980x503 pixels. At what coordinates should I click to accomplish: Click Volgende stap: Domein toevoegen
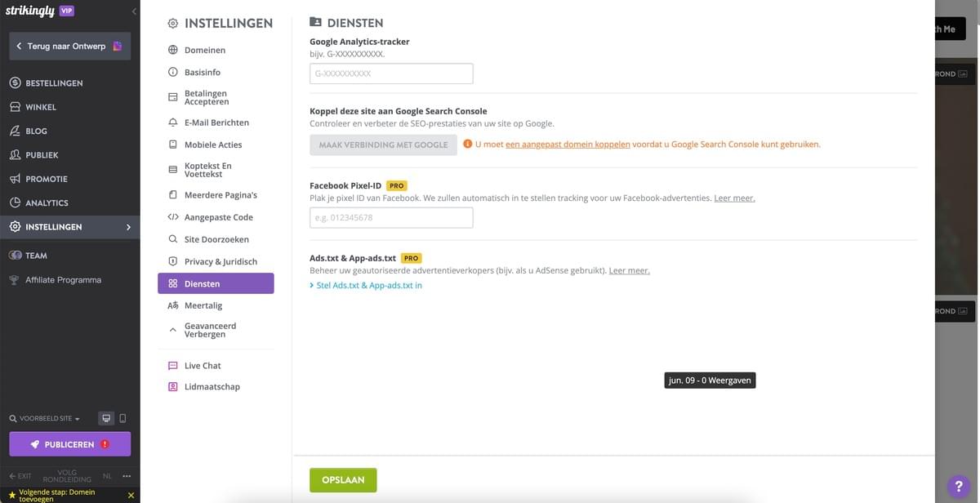click(x=57, y=496)
